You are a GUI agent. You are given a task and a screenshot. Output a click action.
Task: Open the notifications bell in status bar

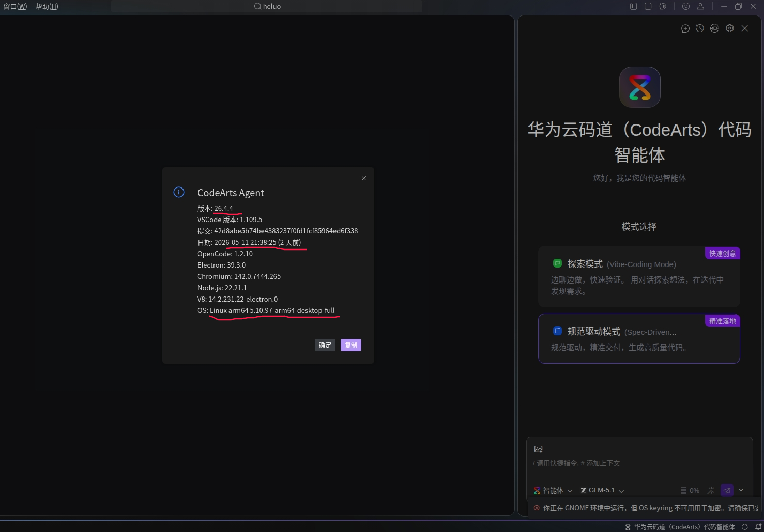coord(758,527)
